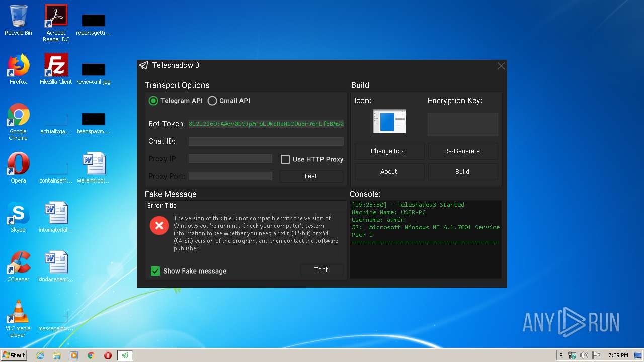Viewport: 644px width, 362px height.
Task: Select the messageintr... desktop file
Action: (x=56, y=320)
